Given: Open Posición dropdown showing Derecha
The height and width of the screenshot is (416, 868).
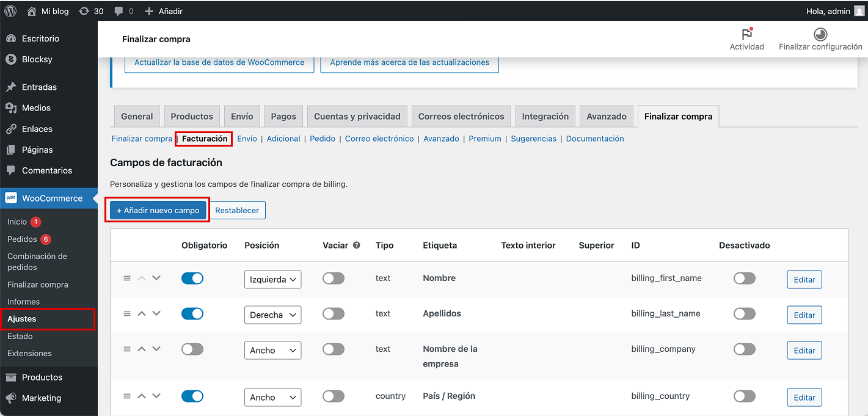Looking at the screenshot, I should pyautogui.click(x=272, y=315).
